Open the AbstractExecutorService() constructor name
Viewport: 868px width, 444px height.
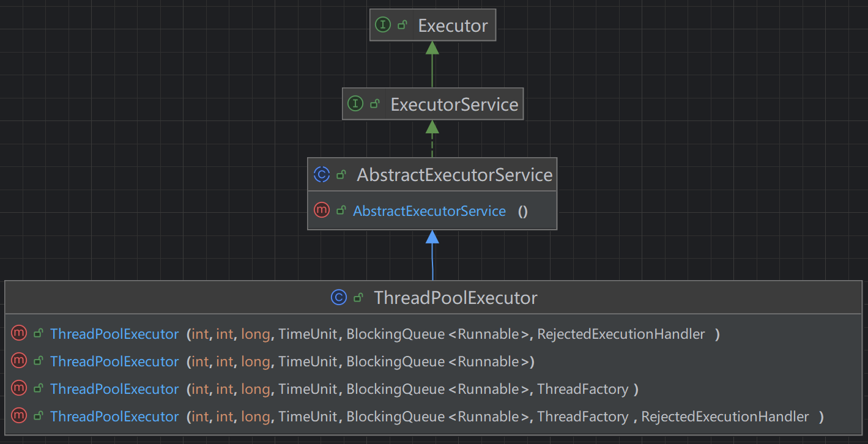click(x=429, y=211)
